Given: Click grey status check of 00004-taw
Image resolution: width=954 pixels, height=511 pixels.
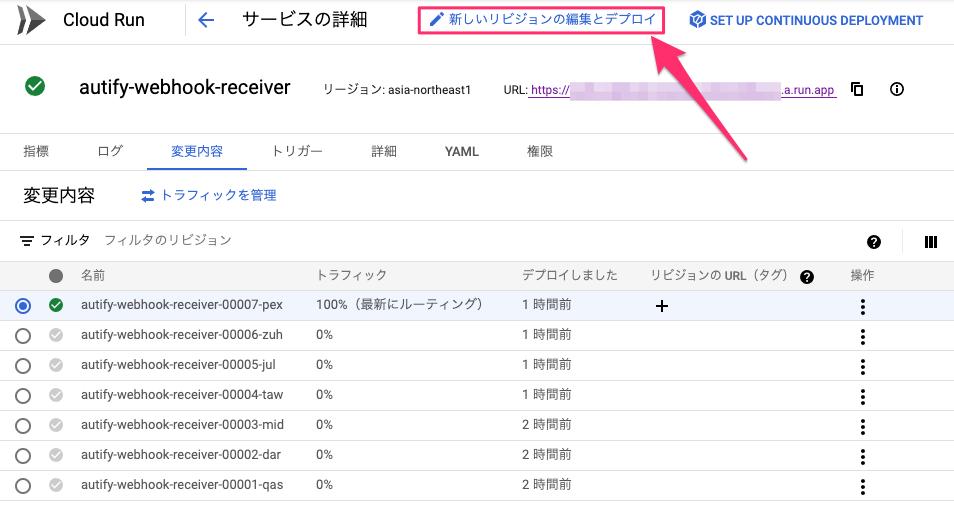Looking at the screenshot, I should (56, 395).
